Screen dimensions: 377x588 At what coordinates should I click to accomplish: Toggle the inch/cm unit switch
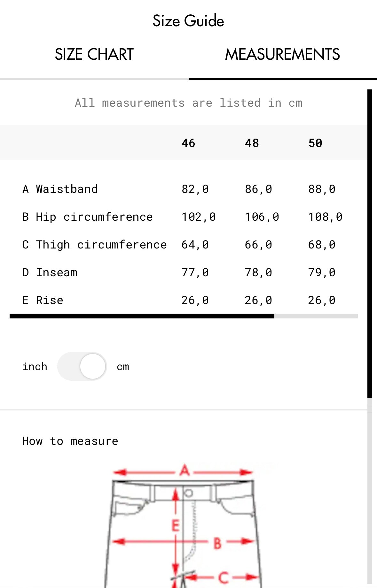82,366
